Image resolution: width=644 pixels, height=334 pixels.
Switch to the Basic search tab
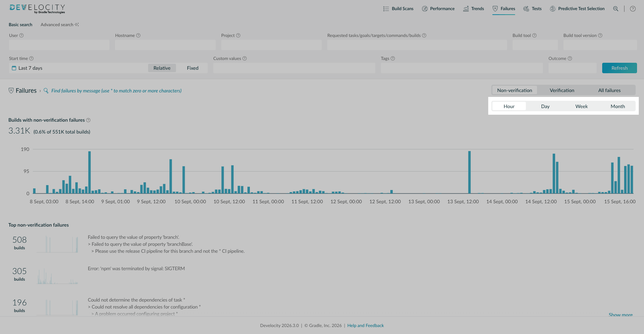(x=21, y=25)
